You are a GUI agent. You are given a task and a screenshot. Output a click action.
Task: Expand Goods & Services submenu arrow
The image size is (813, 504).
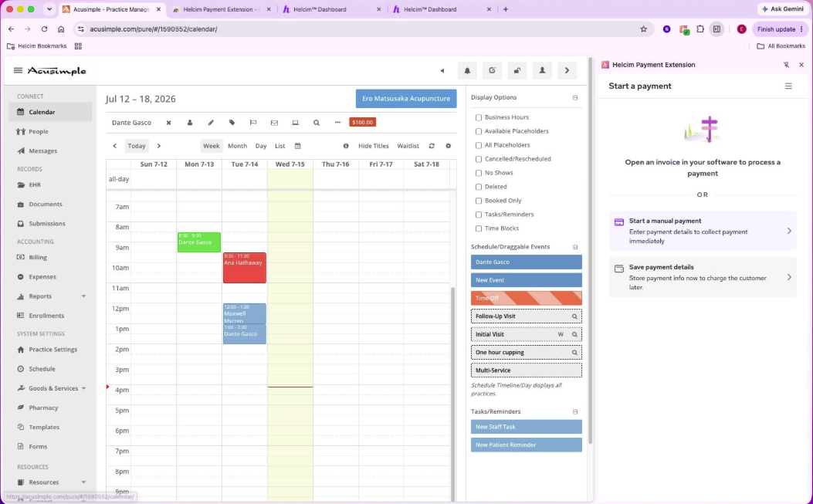click(x=83, y=388)
